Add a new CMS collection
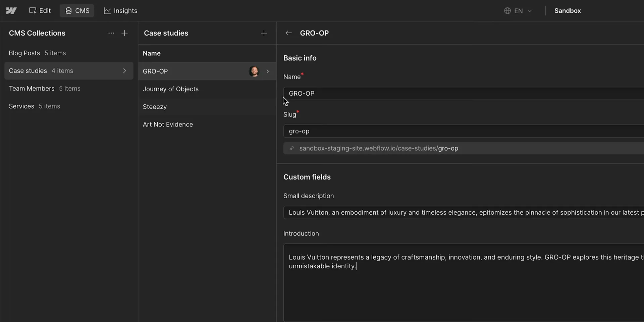 (124, 33)
